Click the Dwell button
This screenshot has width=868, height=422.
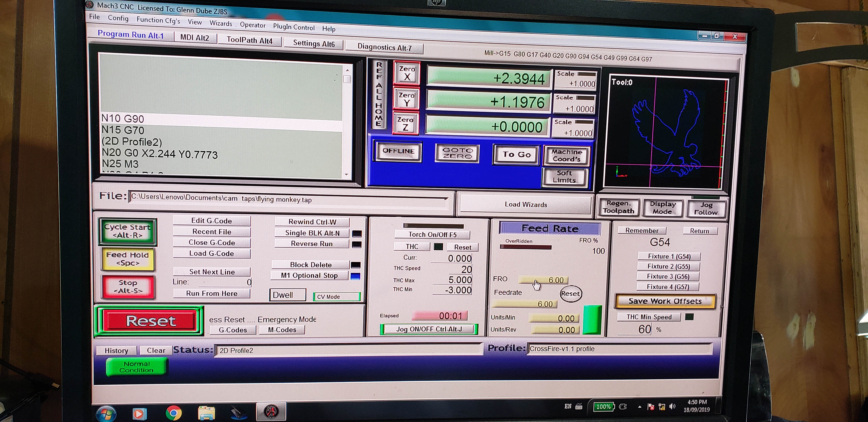click(x=287, y=295)
